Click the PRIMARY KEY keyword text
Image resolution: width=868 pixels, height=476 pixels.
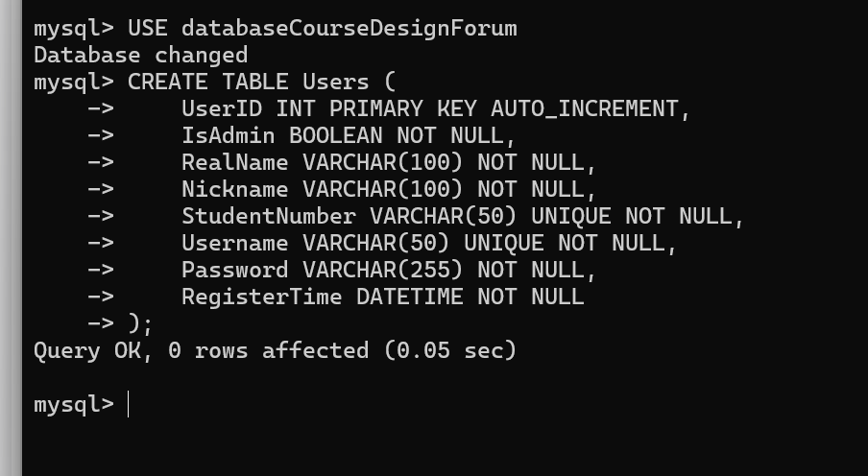pos(403,108)
